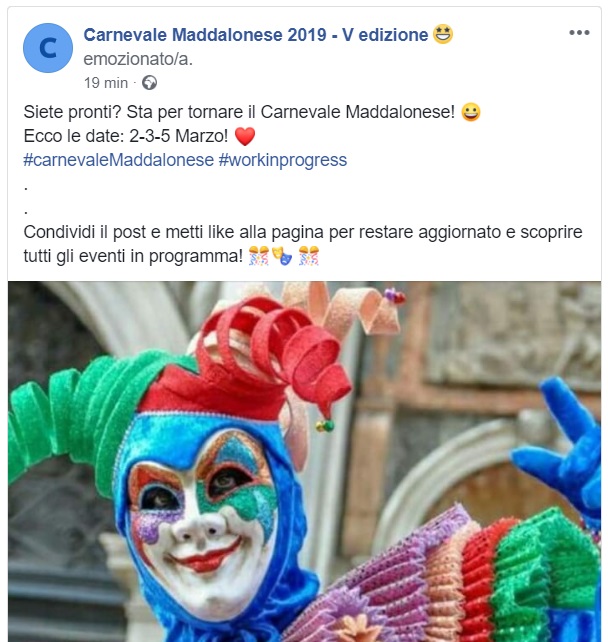
Task: Click the blue C profile avatar
Action: coord(48,48)
